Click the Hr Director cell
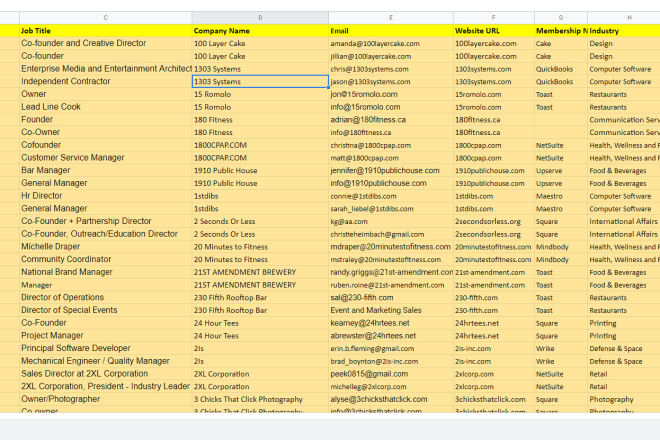 pos(105,196)
